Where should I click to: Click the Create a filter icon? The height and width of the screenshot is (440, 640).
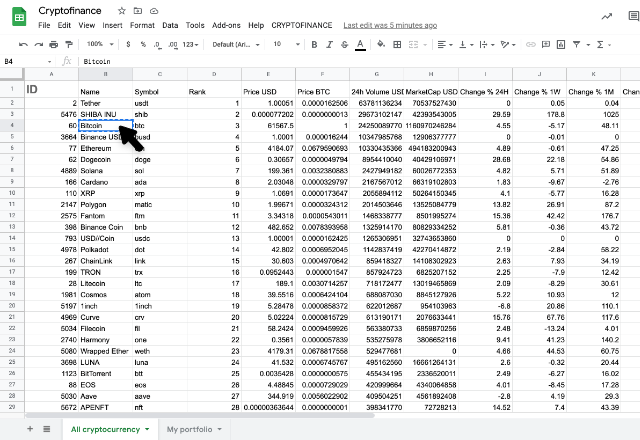pos(576,44)
